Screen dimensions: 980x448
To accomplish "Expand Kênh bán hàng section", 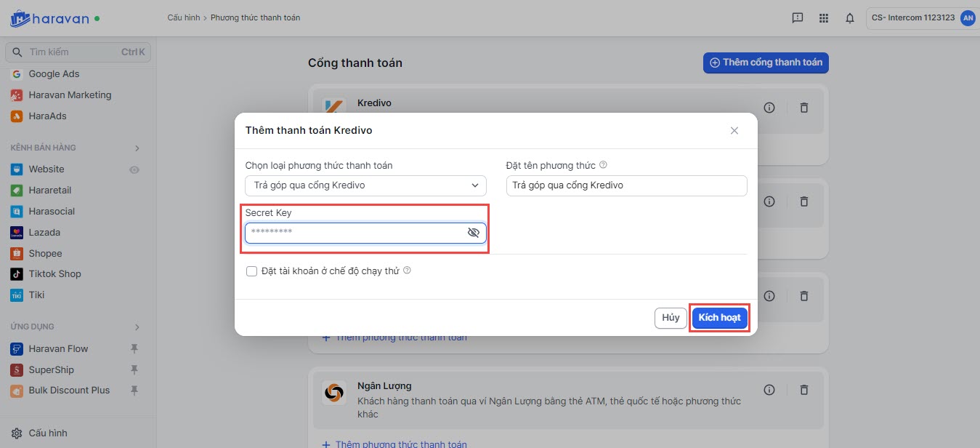I will click(x=137, y=148).
